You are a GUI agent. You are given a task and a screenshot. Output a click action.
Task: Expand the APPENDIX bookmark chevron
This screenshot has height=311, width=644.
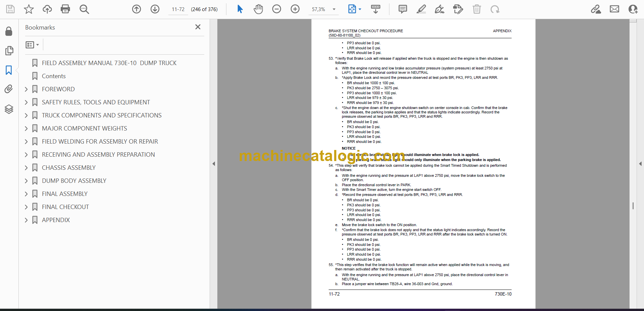26,220
